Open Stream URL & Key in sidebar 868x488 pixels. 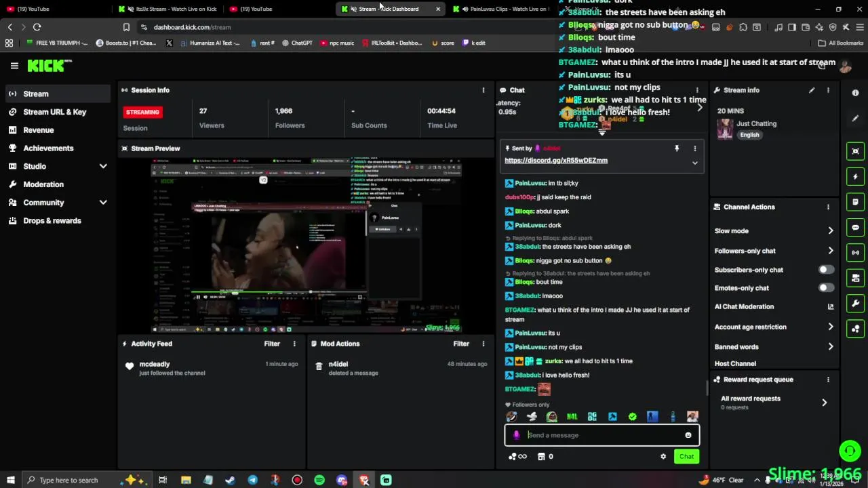57,112
